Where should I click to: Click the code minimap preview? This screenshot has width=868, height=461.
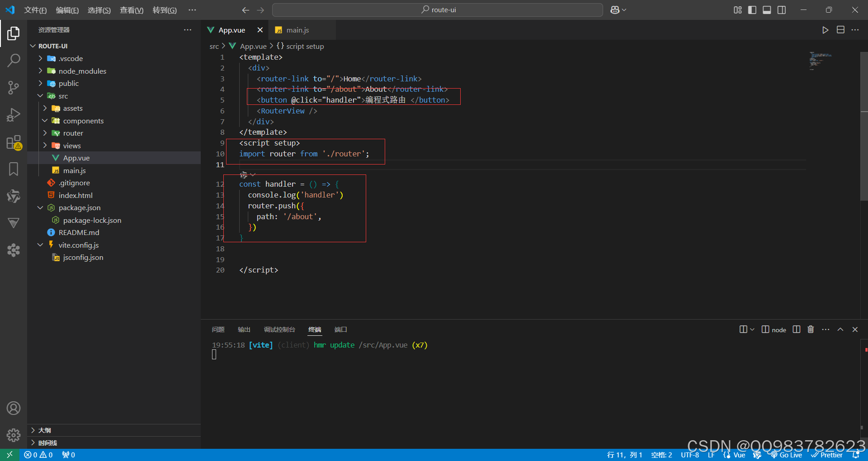click(821, 61)
